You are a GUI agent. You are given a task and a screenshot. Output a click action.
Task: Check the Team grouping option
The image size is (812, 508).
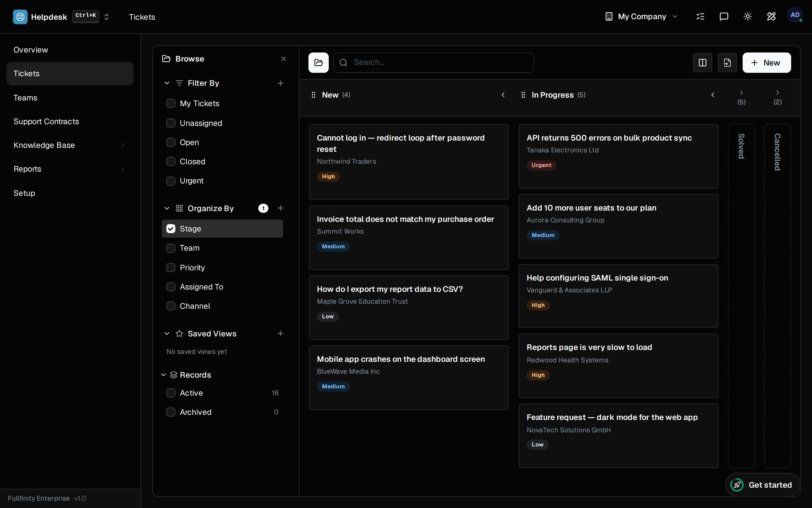click(x=171, y=248)
